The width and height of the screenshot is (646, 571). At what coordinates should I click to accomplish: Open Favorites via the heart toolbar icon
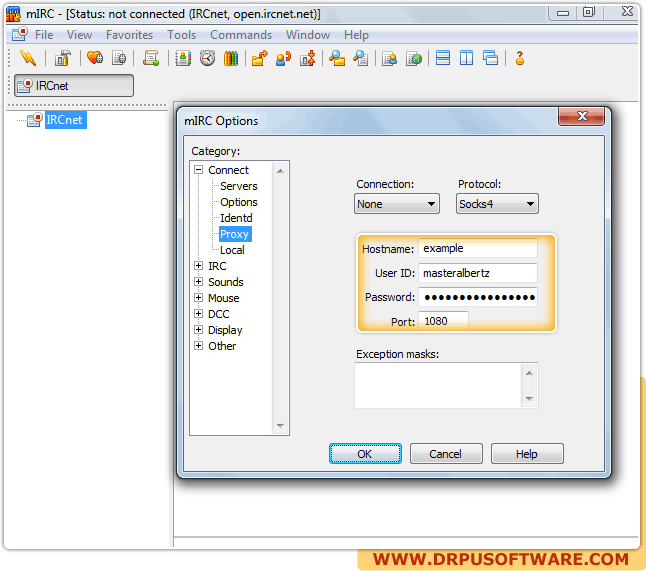tap(95, 58)
